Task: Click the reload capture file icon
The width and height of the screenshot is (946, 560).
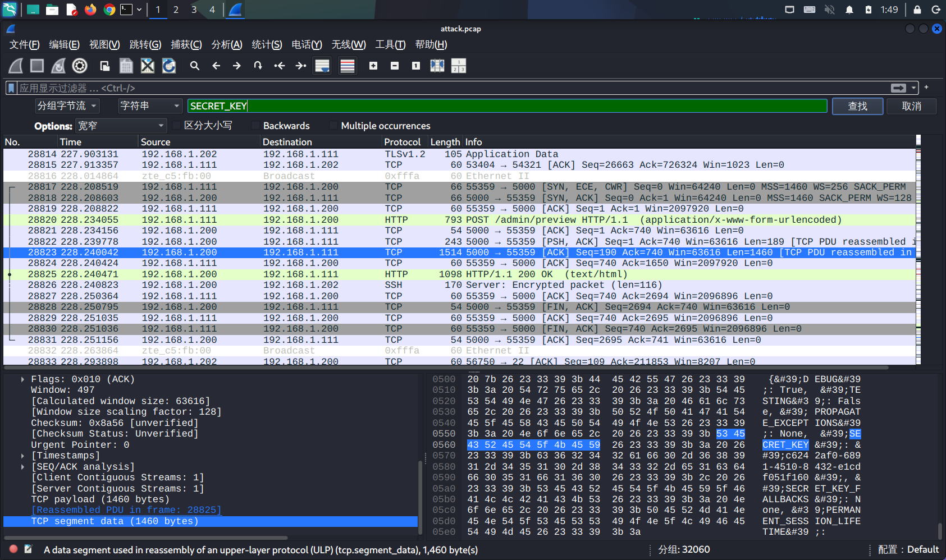Action: (x=169, y=66)
